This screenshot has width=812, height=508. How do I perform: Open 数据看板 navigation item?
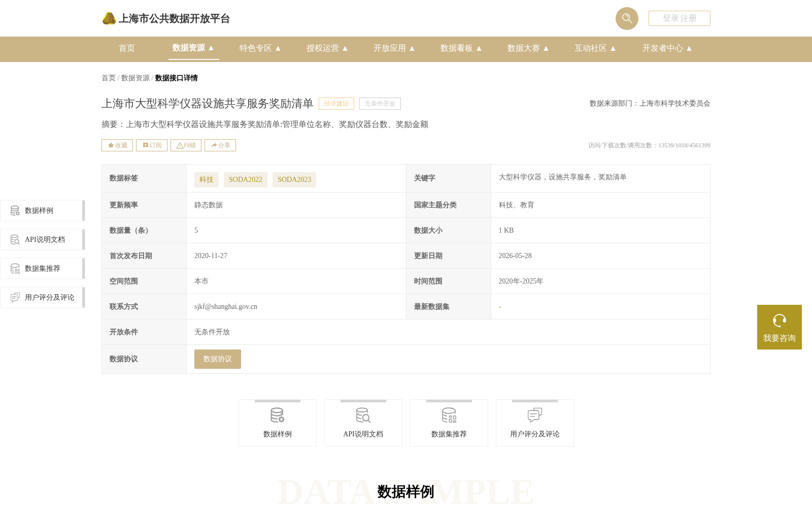coord(457,48)
